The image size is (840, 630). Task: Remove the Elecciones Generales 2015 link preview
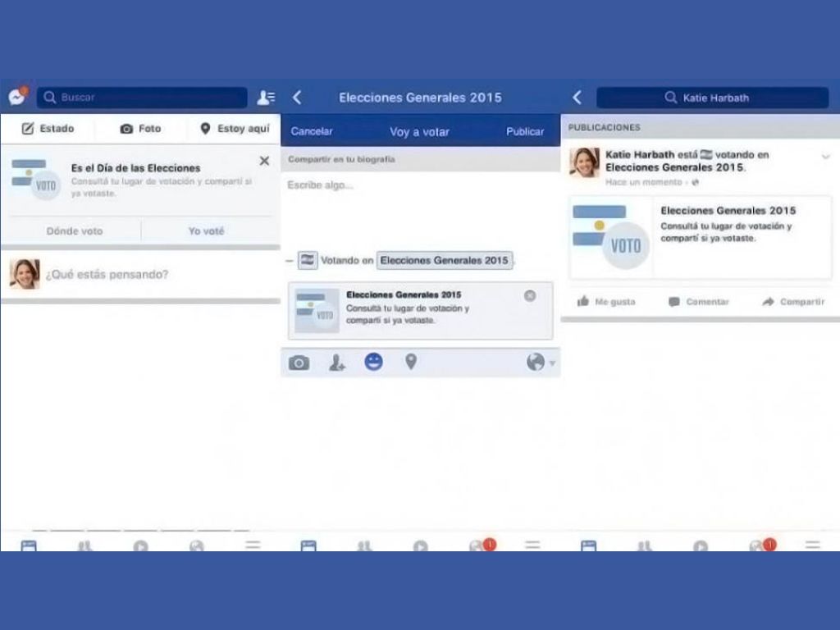(530, 295)
